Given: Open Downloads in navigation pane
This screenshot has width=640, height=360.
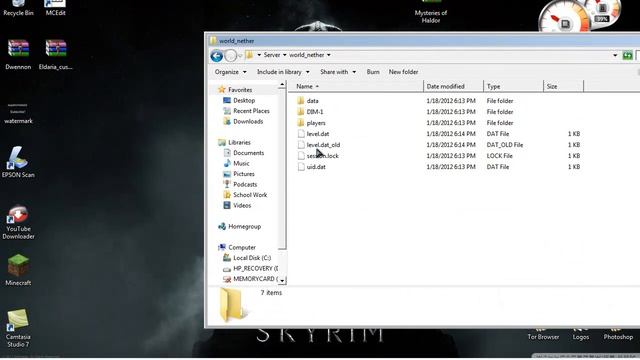Looking at the screenshot, I should 243,122.
